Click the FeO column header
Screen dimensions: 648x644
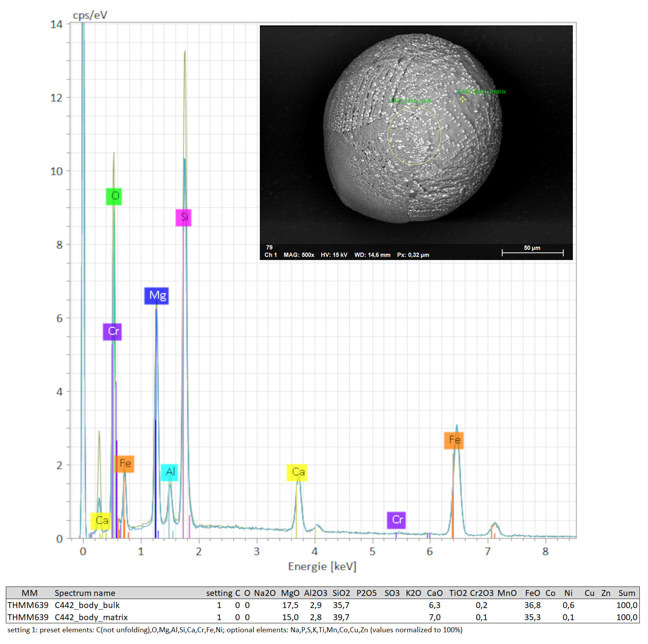point(532,593)
